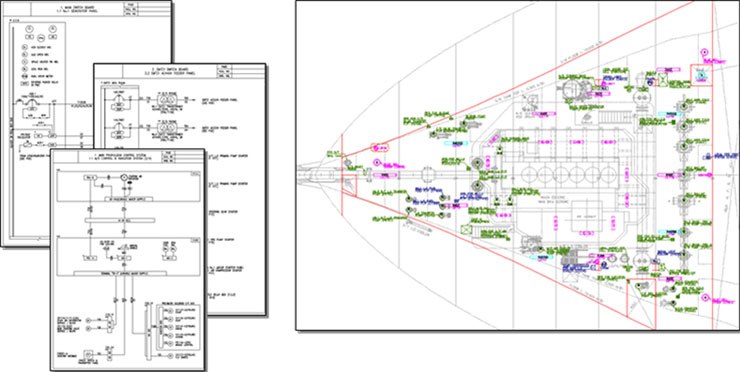This screenshot has height=372, width=740.
Task: Select the magenta circle symbol above the red square
Action: [x=704, y=52]
